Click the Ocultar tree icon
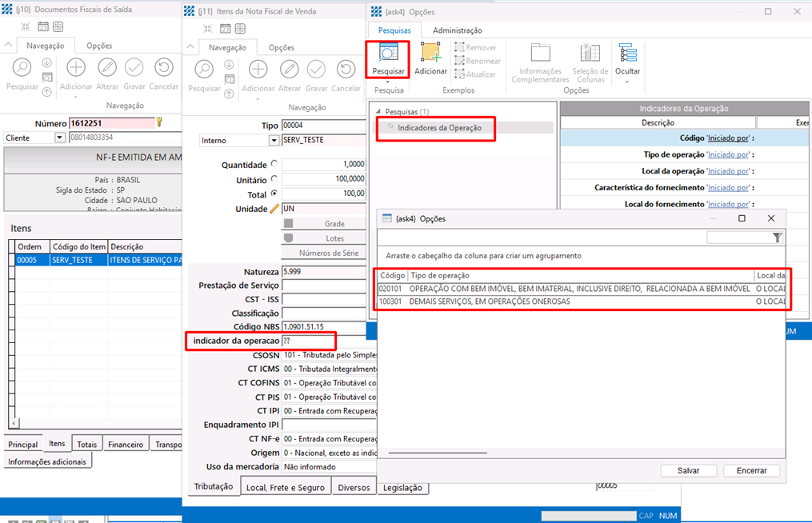The height and width of the screenshot is (523, 812). 628,54
